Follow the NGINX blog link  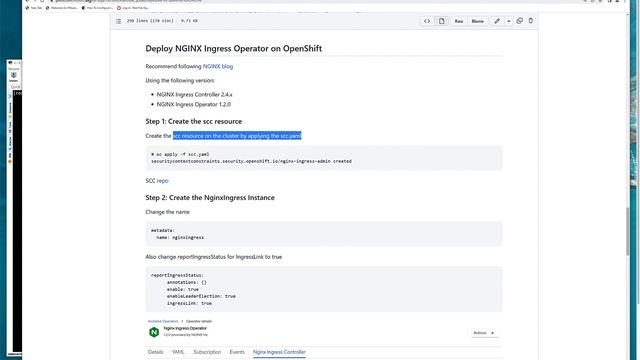[x=218, y=66]
